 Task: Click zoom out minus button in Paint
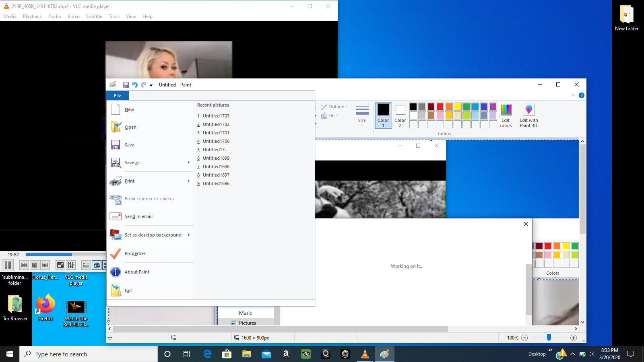524,338
